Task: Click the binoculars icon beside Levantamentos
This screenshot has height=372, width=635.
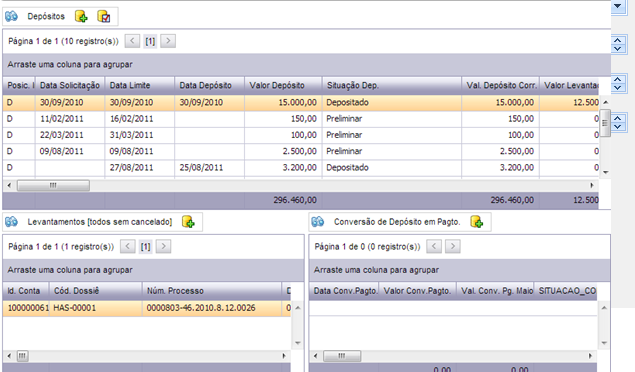Action: [x=11, y=221]
